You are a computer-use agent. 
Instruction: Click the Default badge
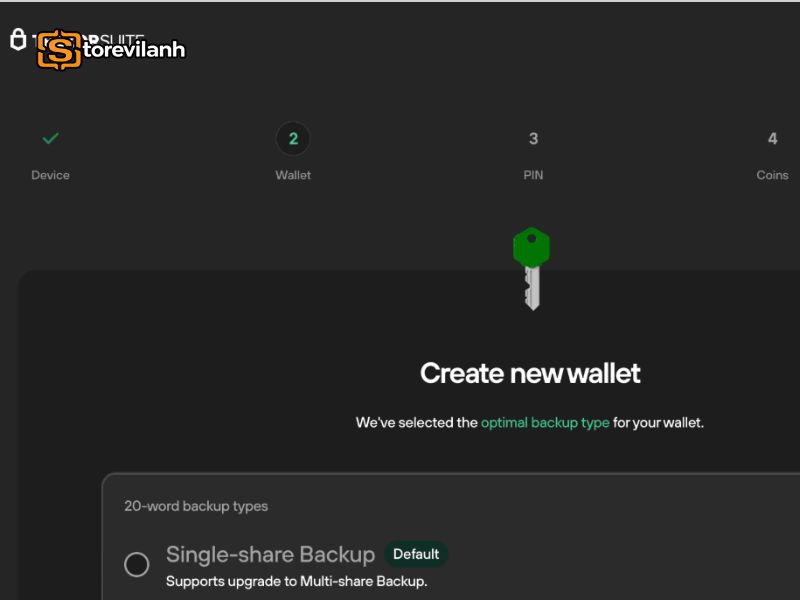tap(416, 554)
